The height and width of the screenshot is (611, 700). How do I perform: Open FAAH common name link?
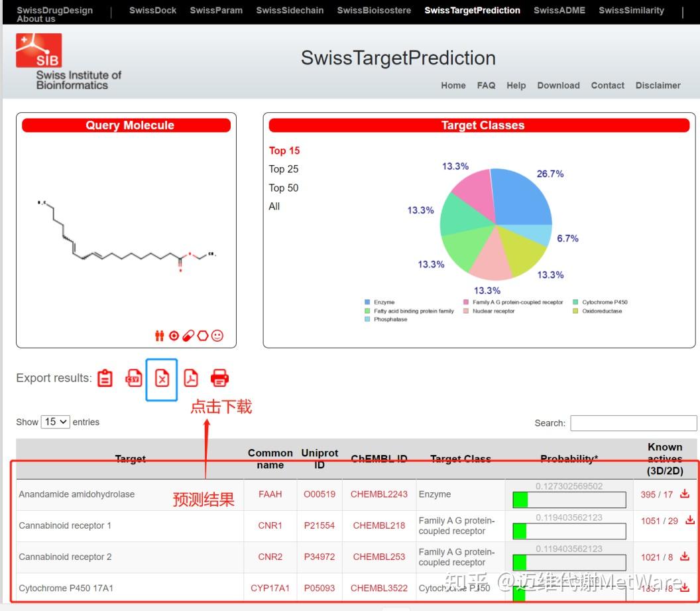[270, 494]
